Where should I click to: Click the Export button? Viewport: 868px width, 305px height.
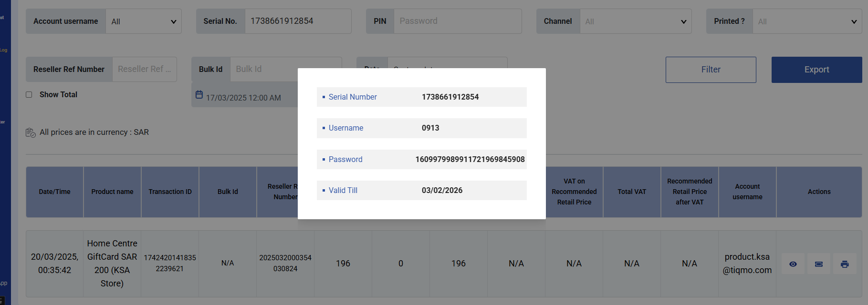[x=816, y=70]
